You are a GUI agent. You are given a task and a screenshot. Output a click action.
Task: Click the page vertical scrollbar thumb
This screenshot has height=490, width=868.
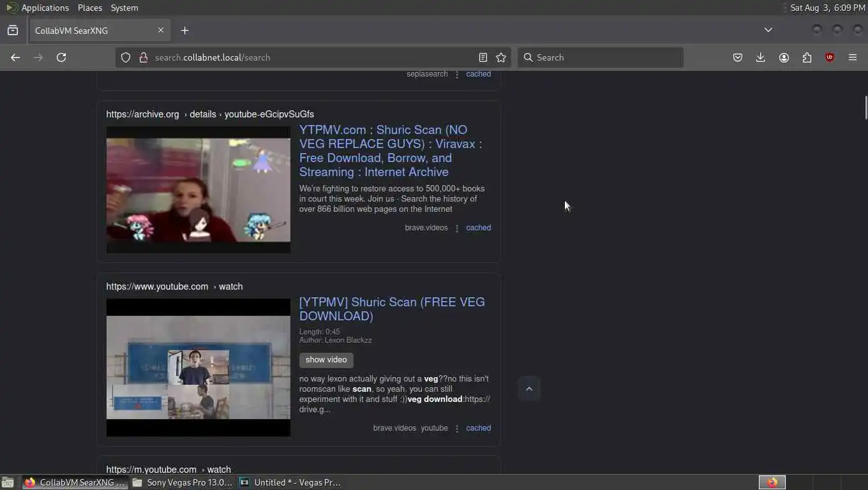click(x=865, y=107)
